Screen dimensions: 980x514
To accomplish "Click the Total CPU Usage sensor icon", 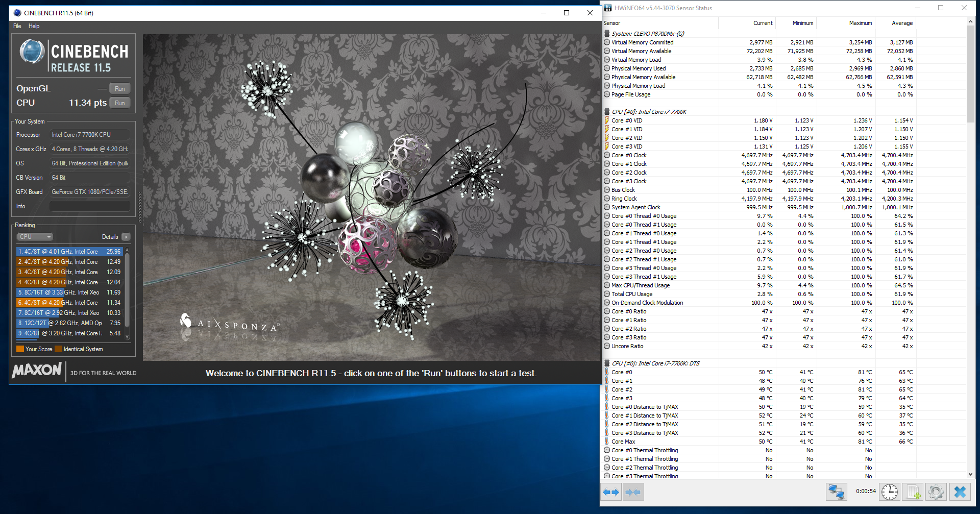I will (x=607, y=294).
